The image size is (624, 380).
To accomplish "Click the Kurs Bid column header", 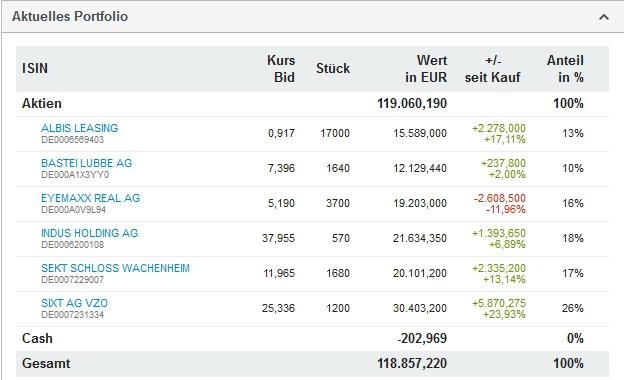I will pyautogui.click(x=281, y=69).
